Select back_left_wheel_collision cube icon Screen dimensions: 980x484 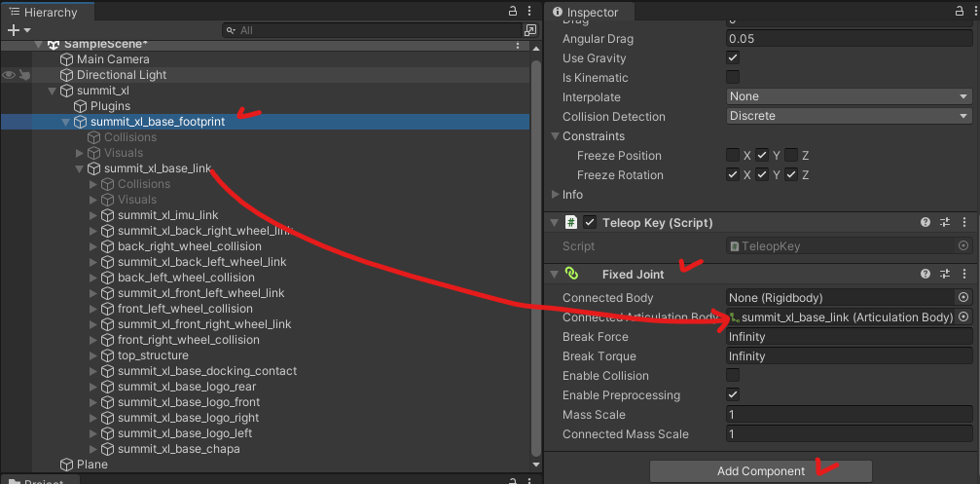pos(108,278)
